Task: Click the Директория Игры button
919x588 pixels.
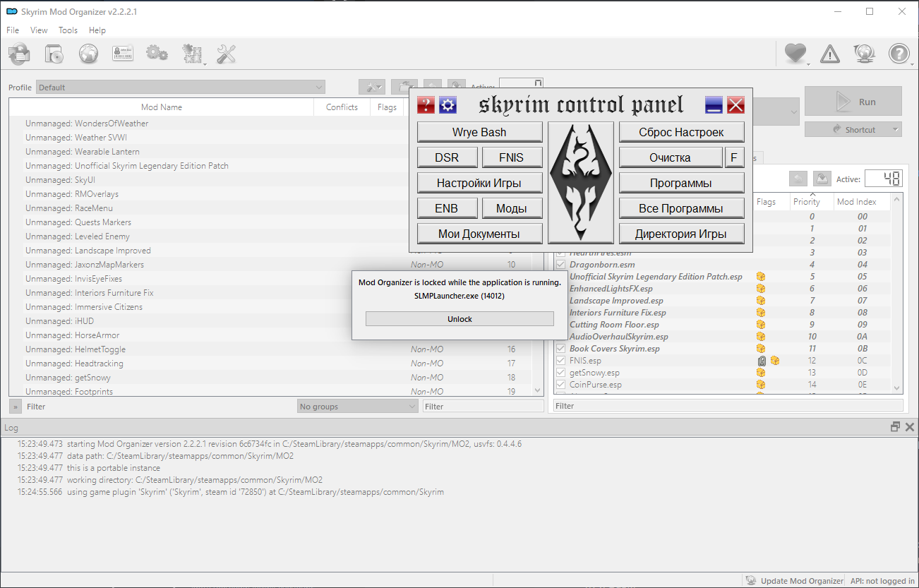Action: point(681,234)
